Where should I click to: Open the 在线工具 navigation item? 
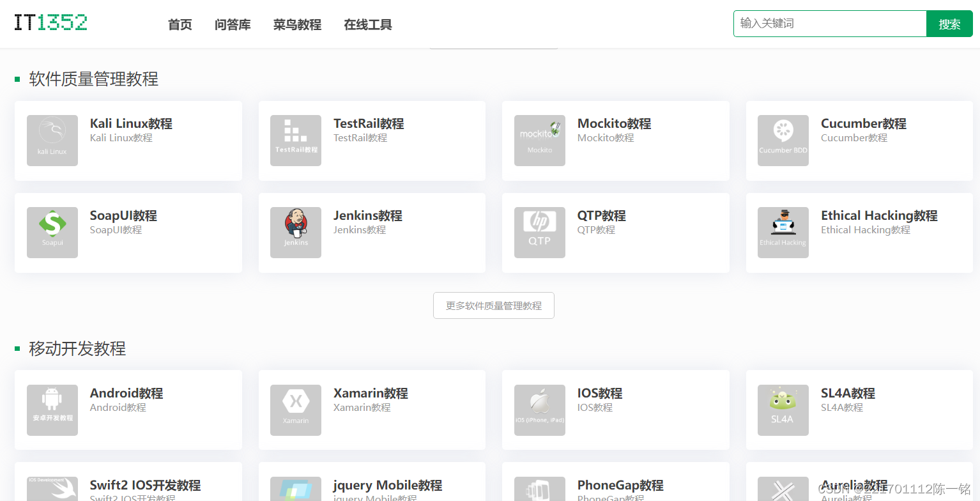[x=368, y=25]
